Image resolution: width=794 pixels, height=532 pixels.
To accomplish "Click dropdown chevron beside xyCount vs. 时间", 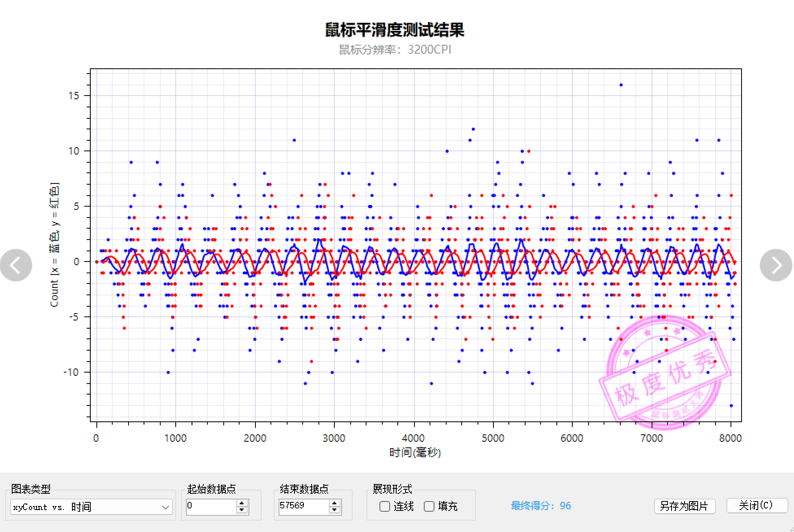I will (x=165, y=507).
